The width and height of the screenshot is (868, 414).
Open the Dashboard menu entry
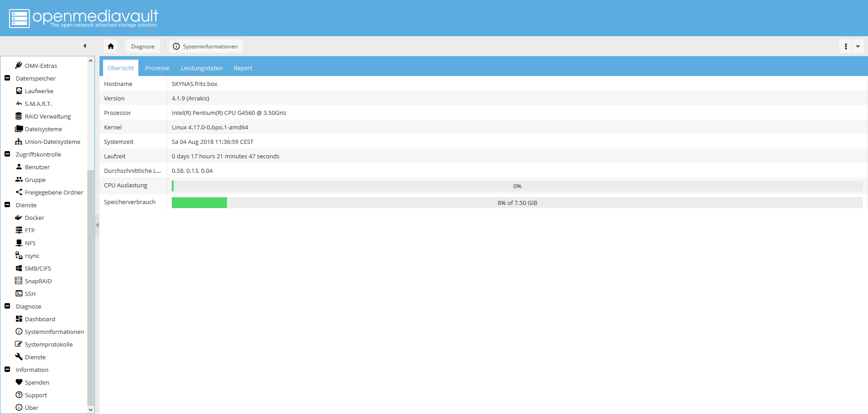40,319
